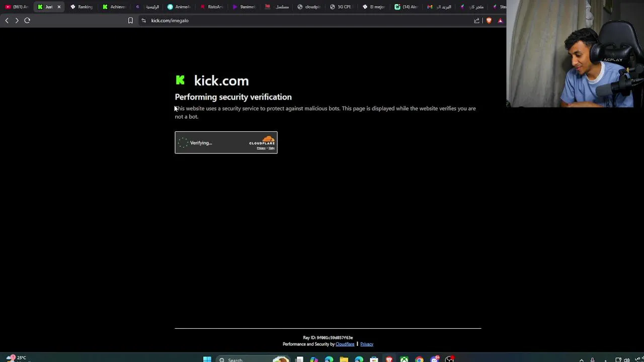Viewport: 644px width, 362px height.
Task: Click the Ray ID text
Action: point(328,338)
